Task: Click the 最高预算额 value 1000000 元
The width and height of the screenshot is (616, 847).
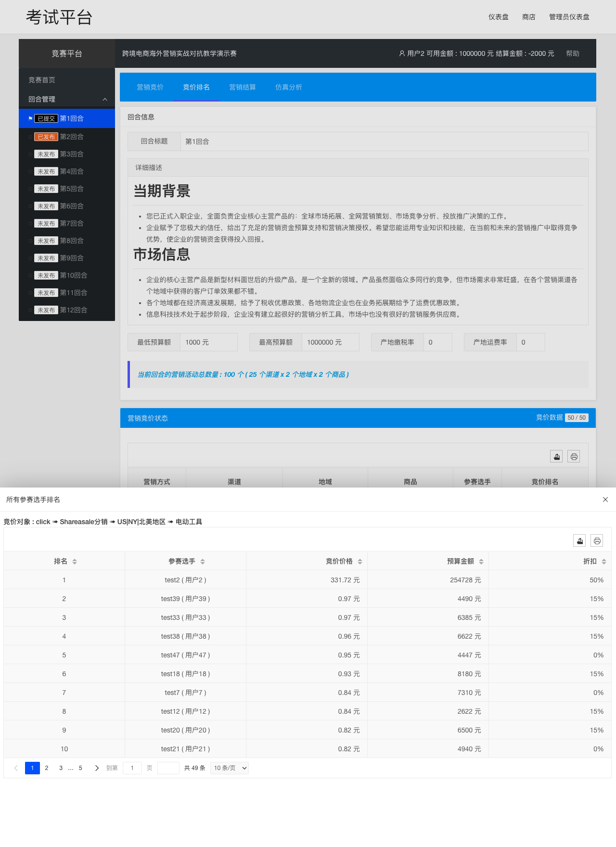Action: tap(331, 342)
